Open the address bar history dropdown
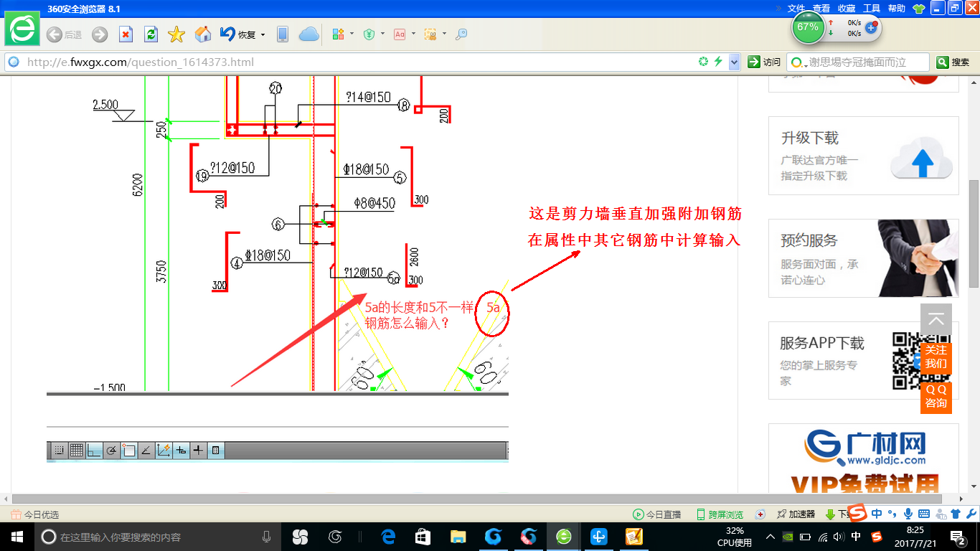Image resolution: width=980 pixels, height=551 pixels. pyautogui.click(x=734, y=62)
